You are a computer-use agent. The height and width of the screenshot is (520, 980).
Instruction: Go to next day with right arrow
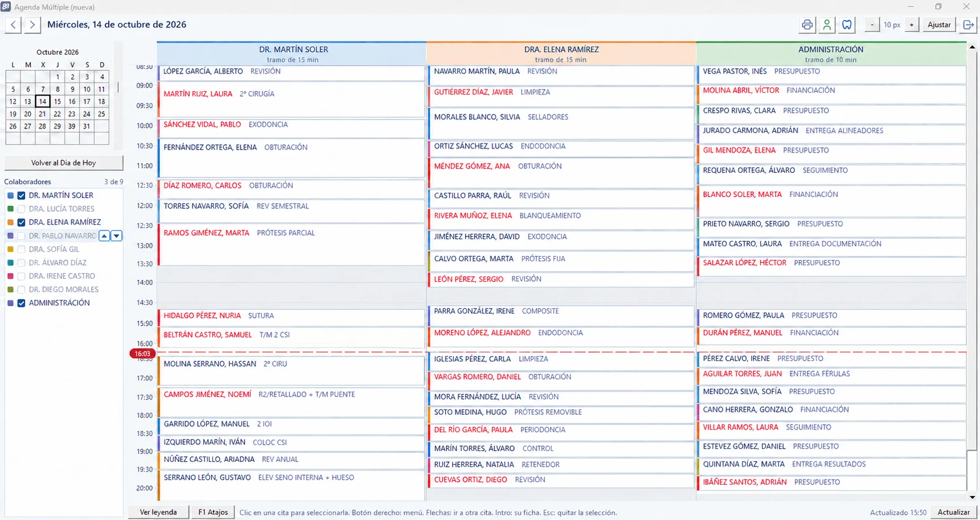(32, 24)
